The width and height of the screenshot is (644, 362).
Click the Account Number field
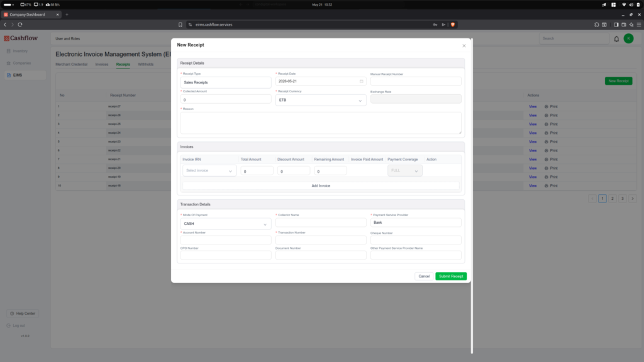226,240
